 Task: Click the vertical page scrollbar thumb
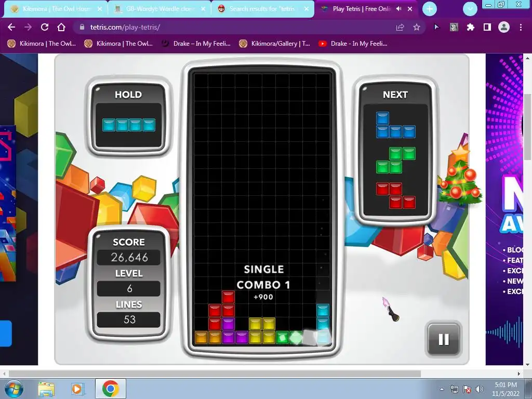coord(528,126)
